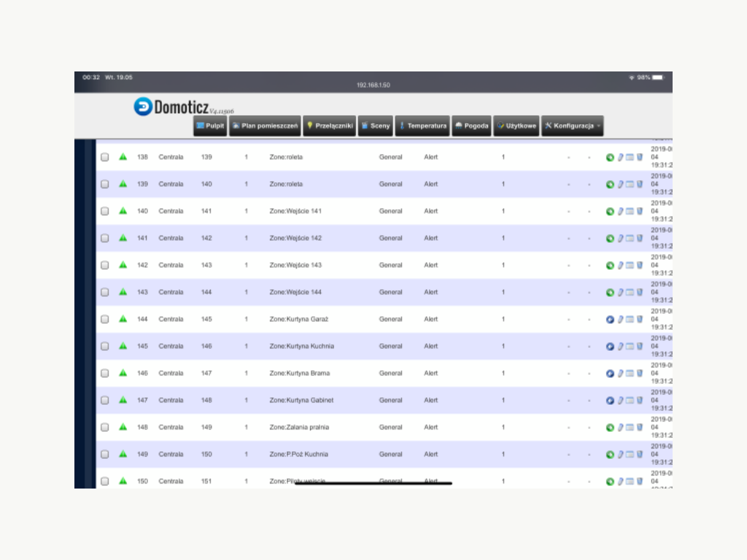Click pencil rename icon for Zone:Wejście 142

pos(620,238)
